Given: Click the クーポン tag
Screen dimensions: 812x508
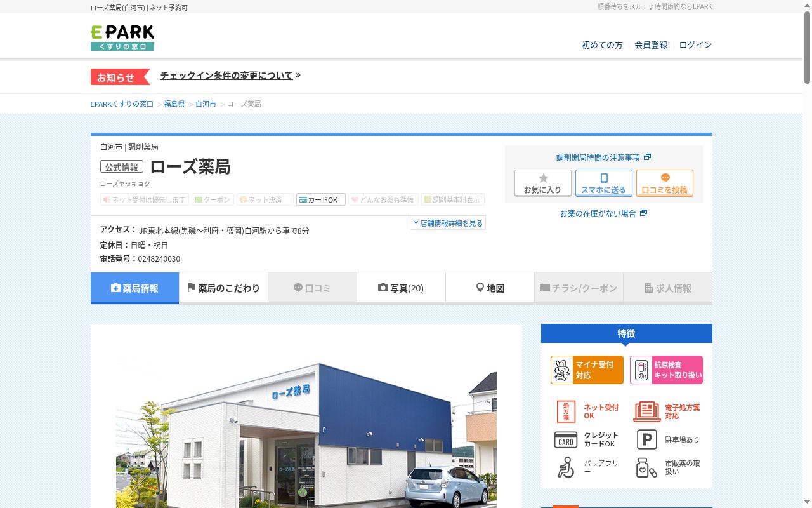Looking at the screenshot, I should point(213,199).
